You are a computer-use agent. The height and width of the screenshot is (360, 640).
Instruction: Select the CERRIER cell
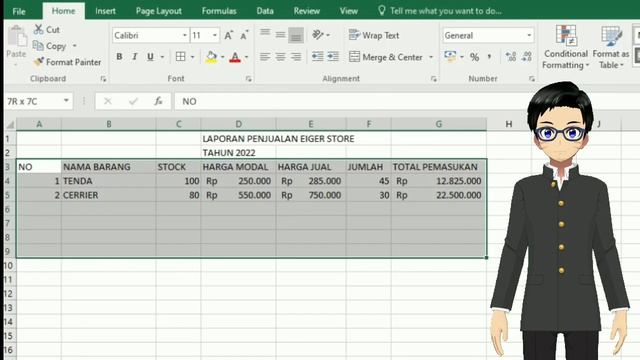click(109, 195)
